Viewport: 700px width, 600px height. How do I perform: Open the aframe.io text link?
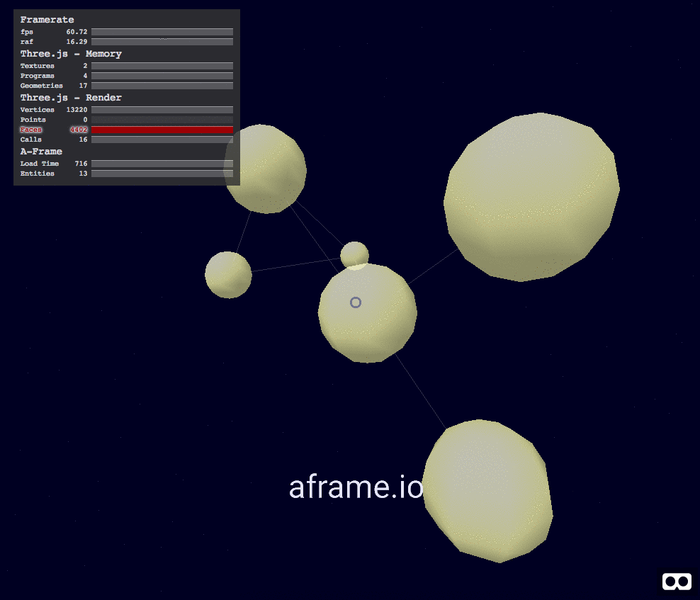pos(356,487)
